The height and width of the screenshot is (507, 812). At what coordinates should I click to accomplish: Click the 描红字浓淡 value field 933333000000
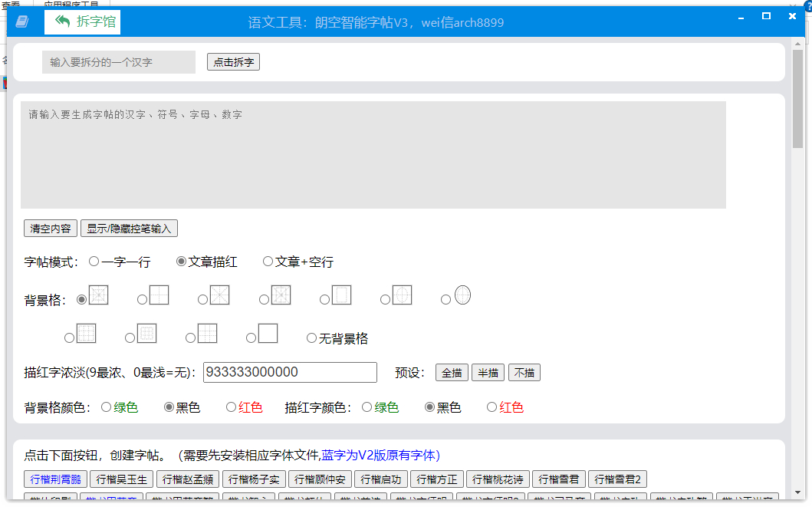pos(290,372)
